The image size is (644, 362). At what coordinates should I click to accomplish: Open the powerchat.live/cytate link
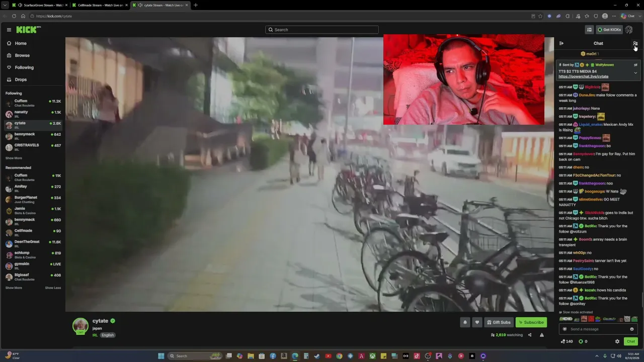click(x=583, y=76)
